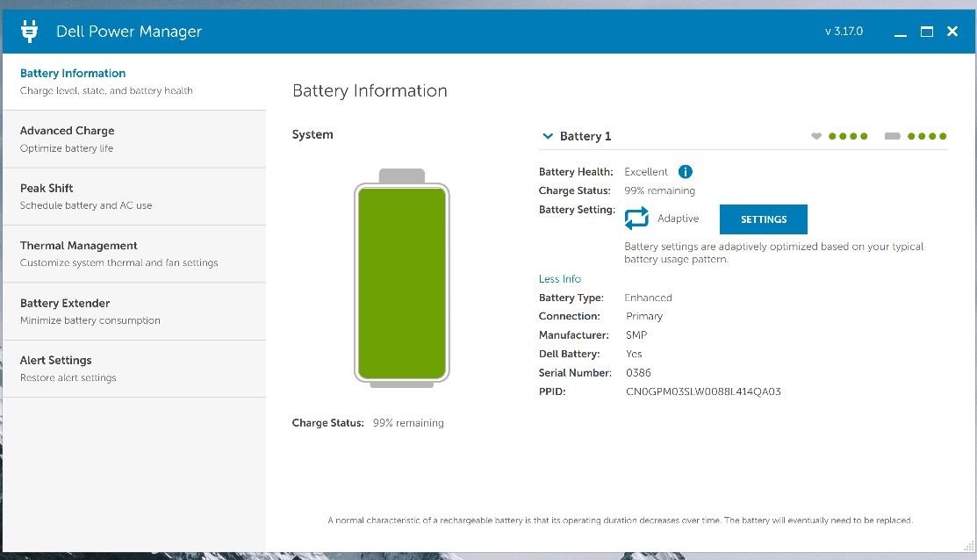
Task: Click the connection value Primary
Action: tap(644, 316)
